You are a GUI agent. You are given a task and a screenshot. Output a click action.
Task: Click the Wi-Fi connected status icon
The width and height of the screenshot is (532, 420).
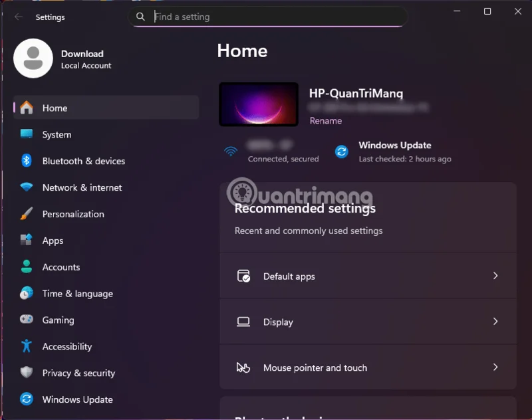pos(230,152)
